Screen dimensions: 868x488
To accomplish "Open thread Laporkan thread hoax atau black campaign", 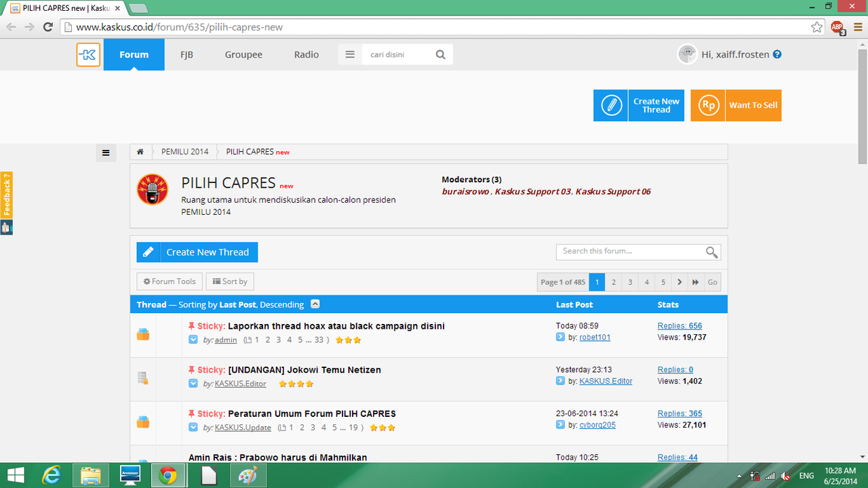I will coord(336,326).
